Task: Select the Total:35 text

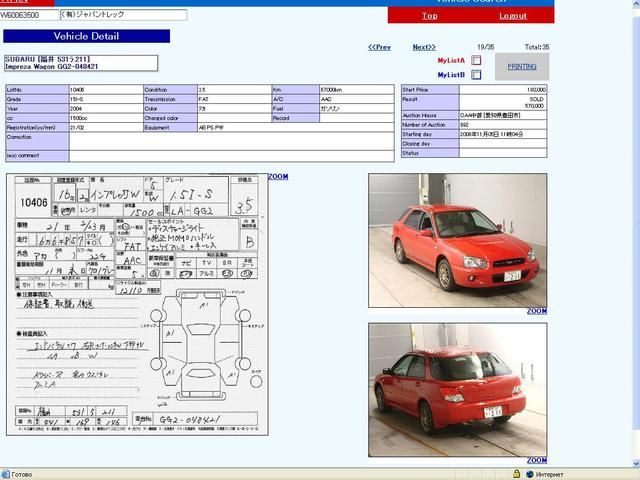Action: (x=537, y=47)
